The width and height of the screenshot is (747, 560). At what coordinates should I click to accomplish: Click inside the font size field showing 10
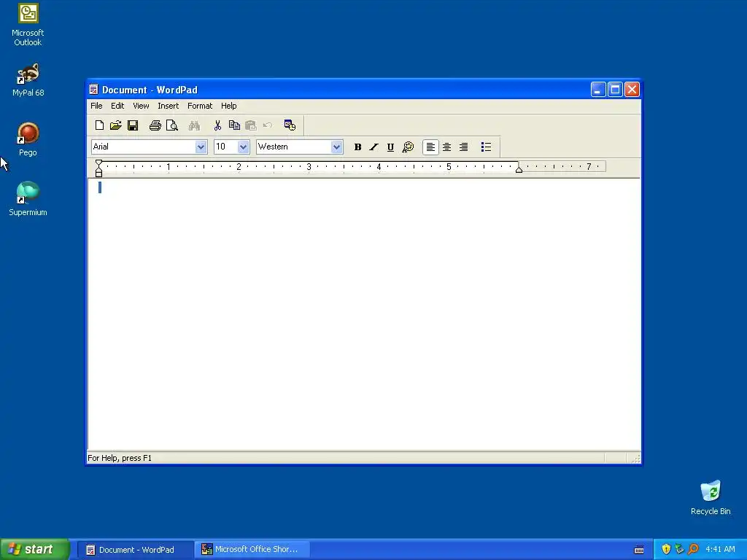[226, 147]
